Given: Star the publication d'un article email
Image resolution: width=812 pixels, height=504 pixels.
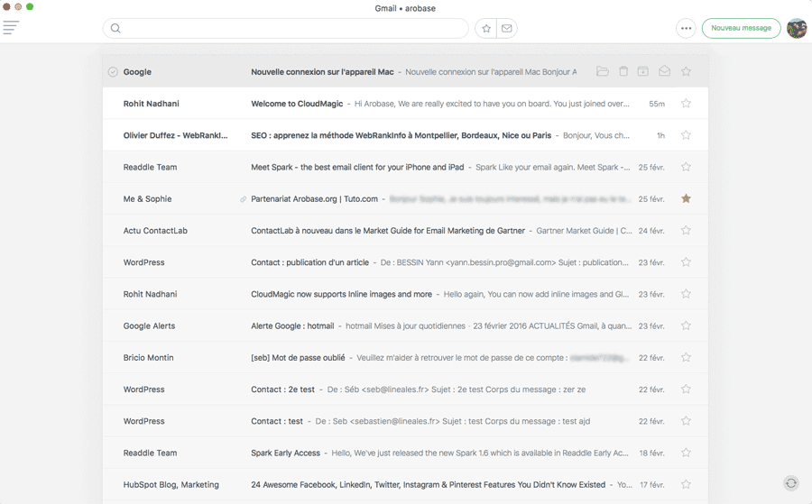Looking at the screenshot, I should (687, 261).
